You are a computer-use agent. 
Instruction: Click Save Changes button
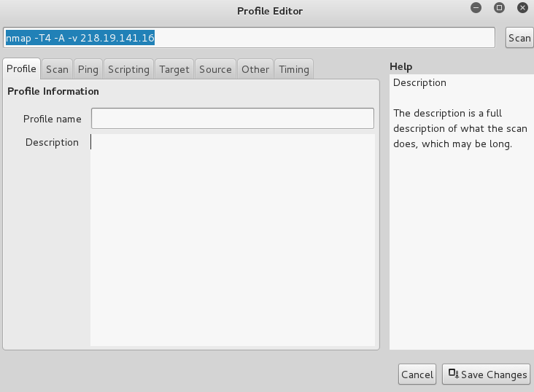click(487, 375)
